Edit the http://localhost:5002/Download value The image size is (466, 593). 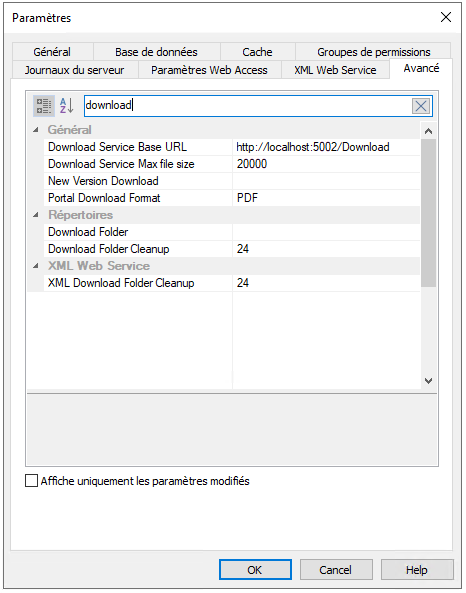tap(326, 147)
